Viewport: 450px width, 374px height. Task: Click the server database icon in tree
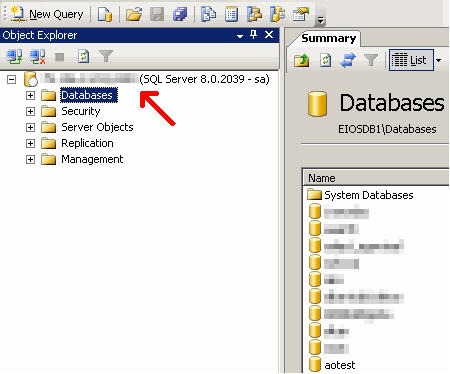pos(31,79)
